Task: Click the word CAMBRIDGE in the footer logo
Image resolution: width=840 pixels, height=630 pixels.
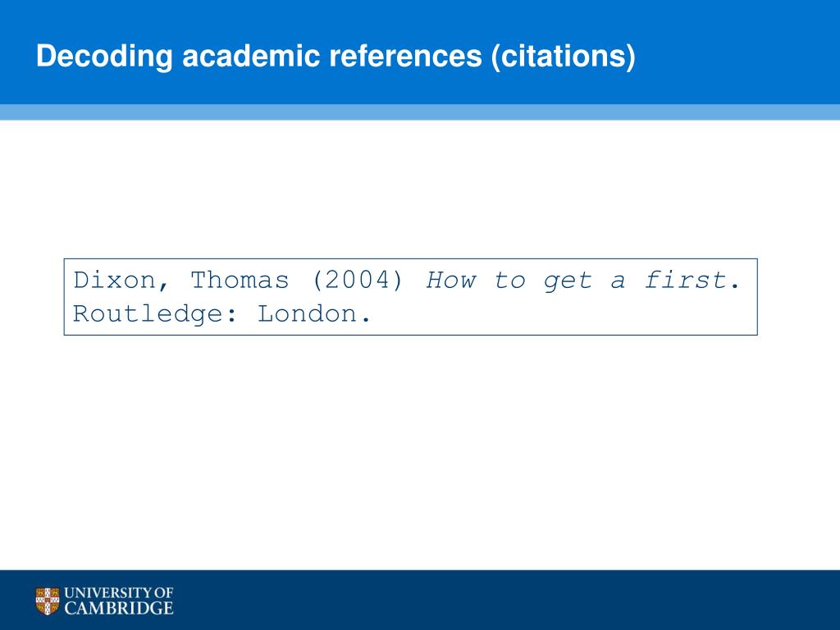Action: (119, 609)
